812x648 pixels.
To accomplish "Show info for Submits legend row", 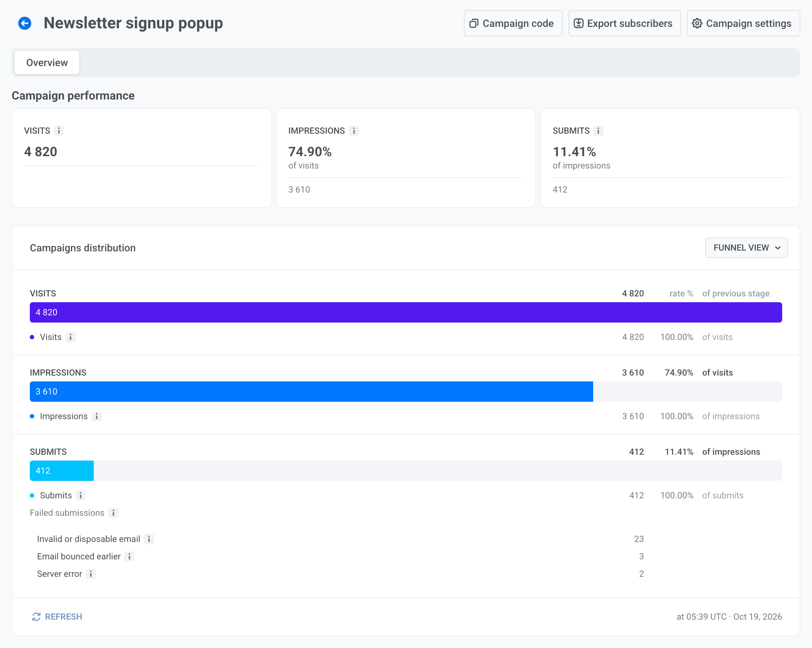I will pos(81,495).
